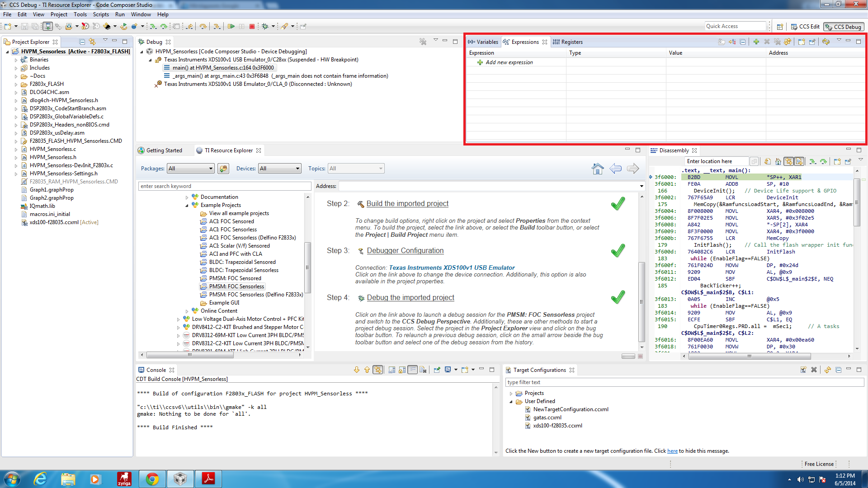
Task: Toggle Show Source in Disassembly view
Action: pyautogui.click(x=800, y=161)
